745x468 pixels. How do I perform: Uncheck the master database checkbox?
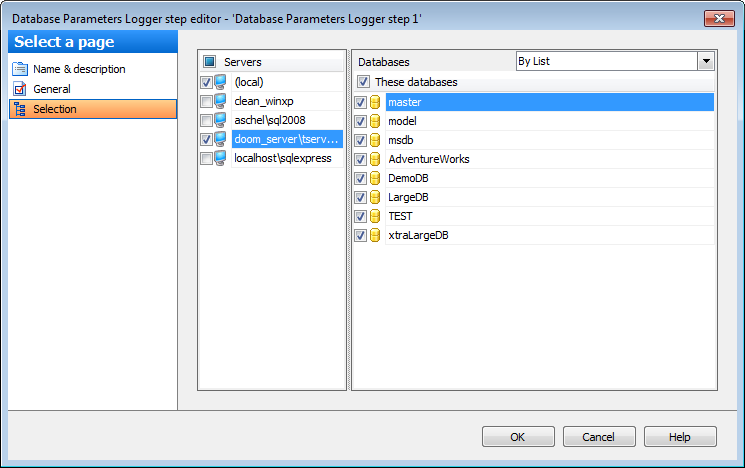coord(361,102)
